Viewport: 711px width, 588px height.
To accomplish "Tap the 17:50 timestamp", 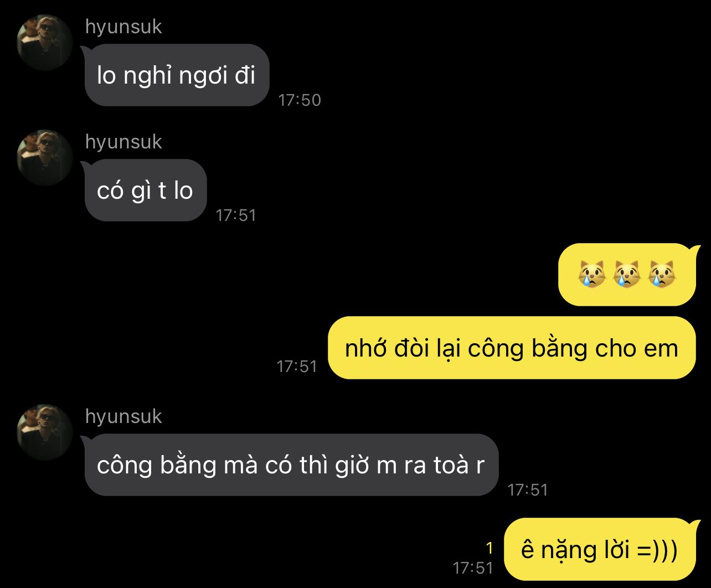I will coord(300,100).
